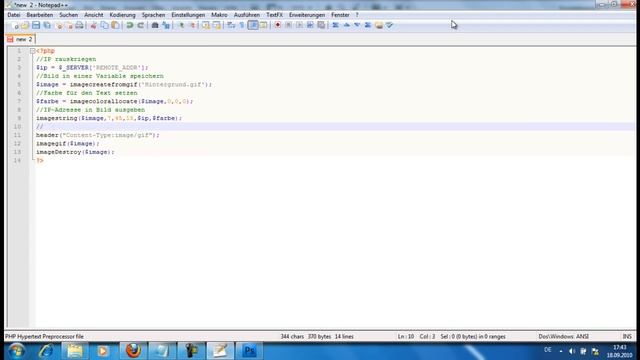This screenshot has width=640, height=360.
Task: Undo the last edit with the green Undo arrow
Action: pyautogui.click(x=130, y=25)
